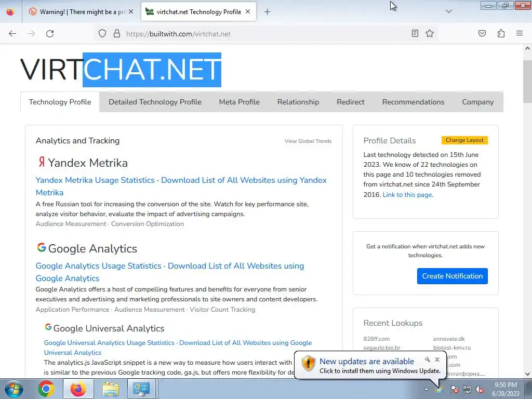Open recent lookup segauto.bio.br
Screen dimensions: 532x399
(x=382, y=348)
